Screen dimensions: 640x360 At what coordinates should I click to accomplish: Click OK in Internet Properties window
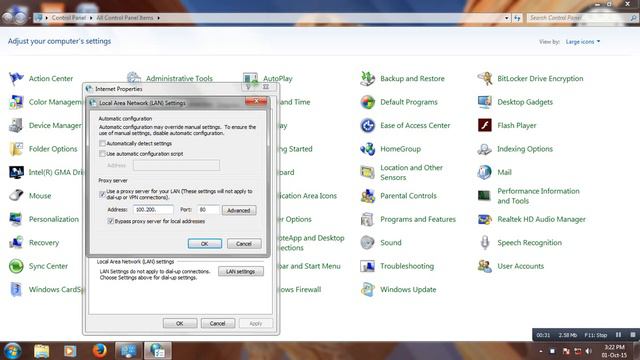pos(180,323)
